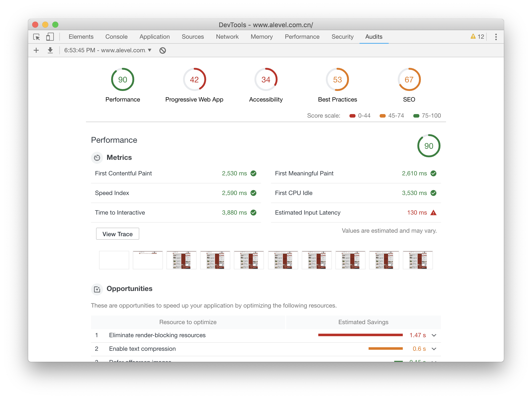Switch to the Network tab
This screenshot has width=532, height=399.
click(227, 37)
